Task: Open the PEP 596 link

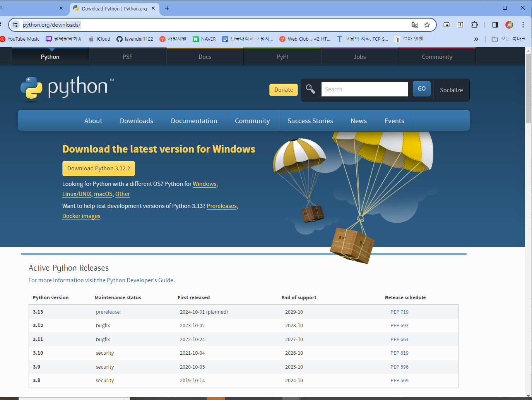Action: pos(399,367)
